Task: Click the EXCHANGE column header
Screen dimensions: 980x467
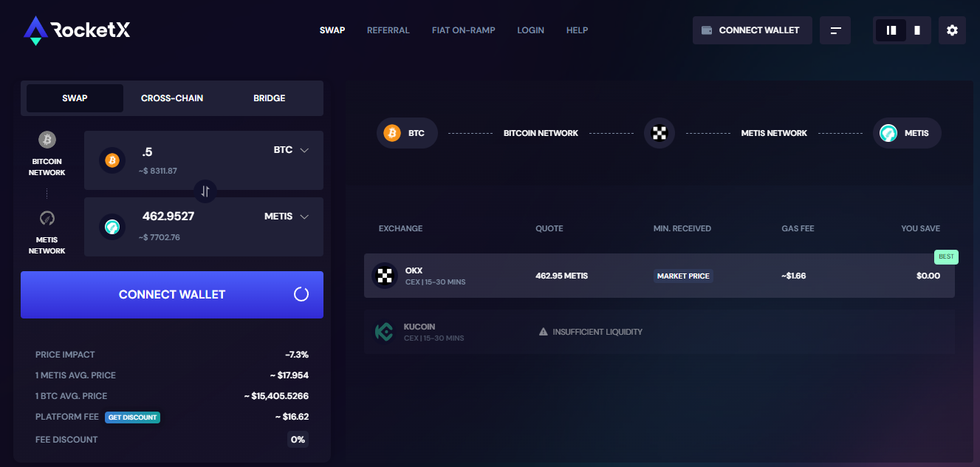Action: click(x=400, y=228)
